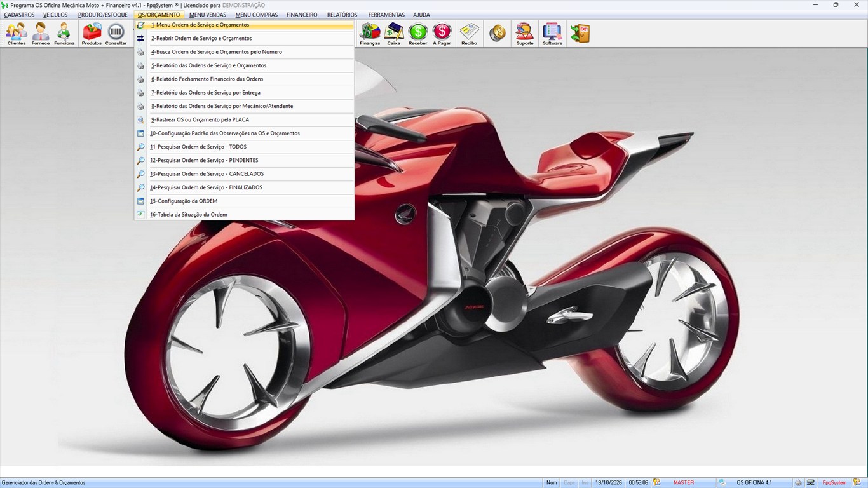
Task: Select 11-Pesquisar Ordem de Serviço - TODOS
Action: coord(244,147)
